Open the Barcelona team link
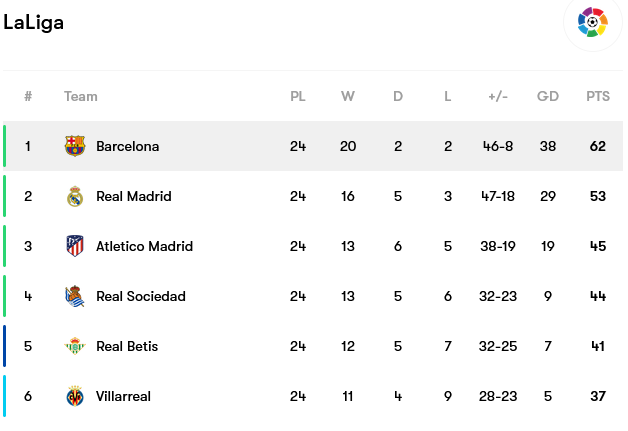The image size is (628, 431). (127, 146)
